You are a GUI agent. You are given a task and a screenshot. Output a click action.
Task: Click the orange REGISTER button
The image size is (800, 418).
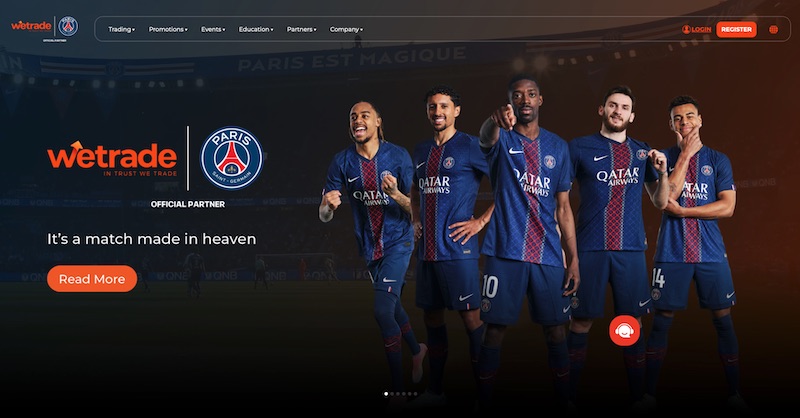pos(736,30)
